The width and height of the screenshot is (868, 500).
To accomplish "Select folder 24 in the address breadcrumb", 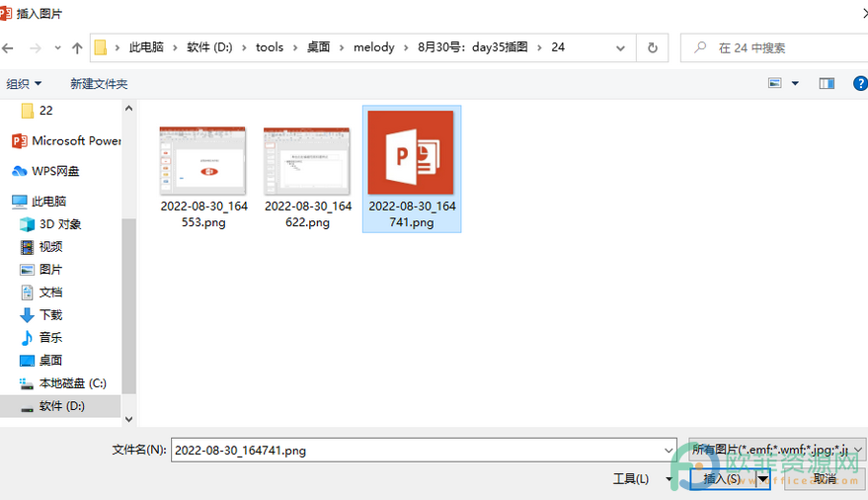I will [x=558, y=47].
